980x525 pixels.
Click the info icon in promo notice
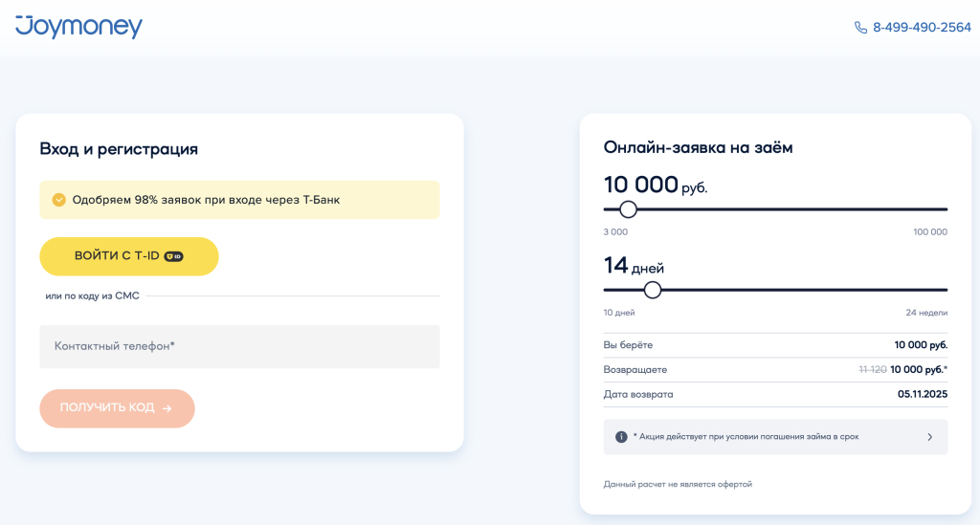click(x=621, y=437)
